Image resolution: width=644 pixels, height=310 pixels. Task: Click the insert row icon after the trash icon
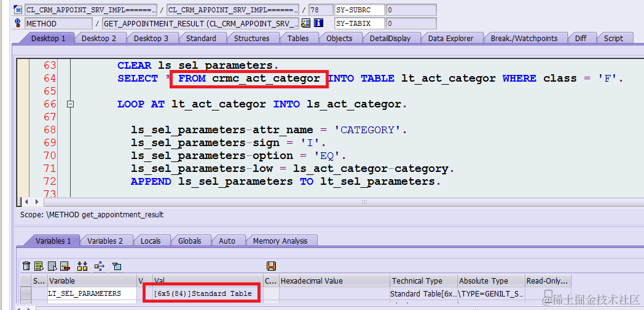pyautogui.click(x=39, y=266)
